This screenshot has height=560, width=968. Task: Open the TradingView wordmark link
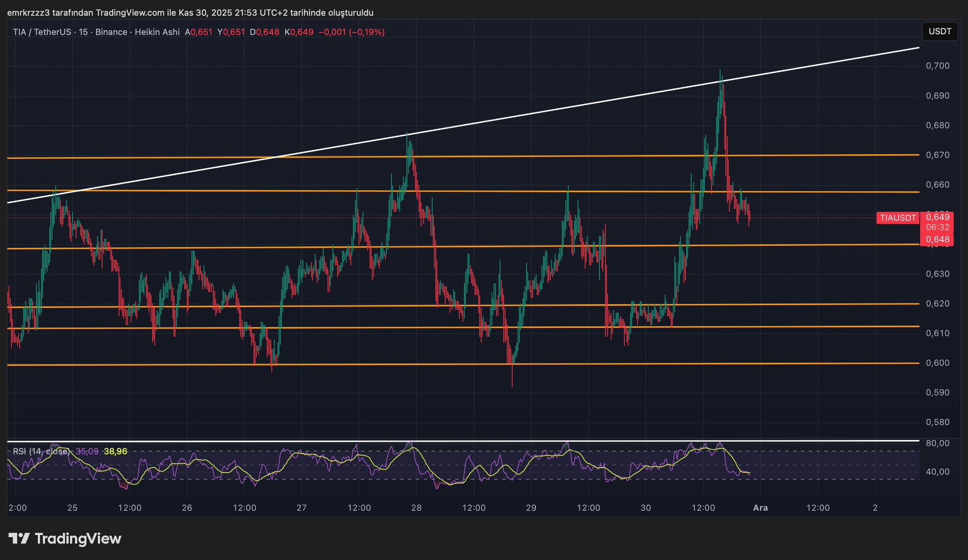[78, 539]
